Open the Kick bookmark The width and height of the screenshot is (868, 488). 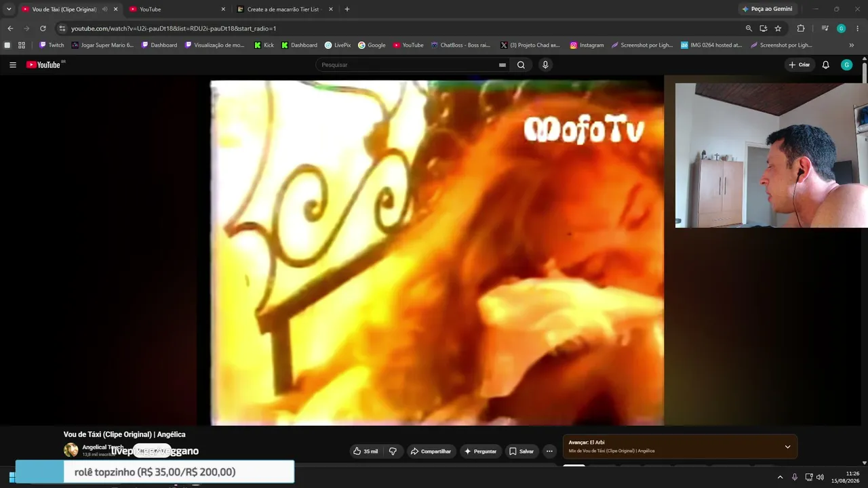coord(264,45)
